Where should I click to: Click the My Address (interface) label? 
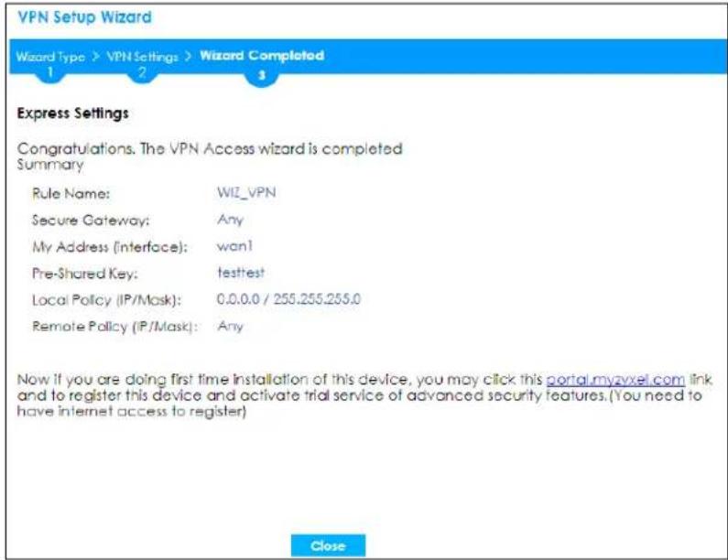[x=110, y=247]
